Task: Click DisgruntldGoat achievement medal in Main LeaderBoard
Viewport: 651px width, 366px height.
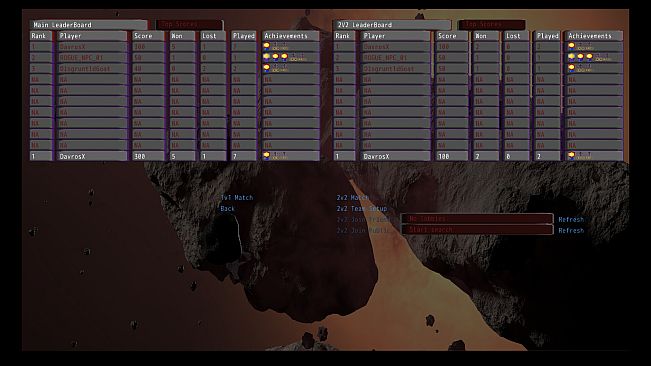Action: (x=267, y=67)
